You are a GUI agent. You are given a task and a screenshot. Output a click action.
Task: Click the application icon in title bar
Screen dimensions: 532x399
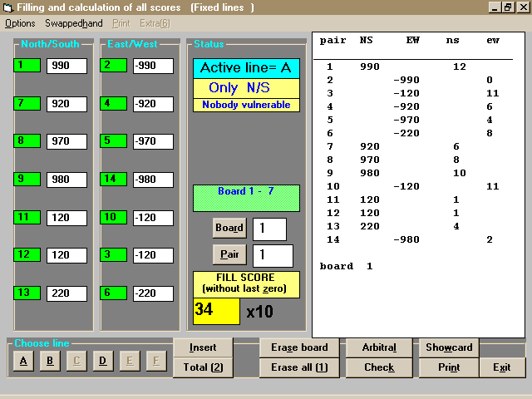(8, 7)
